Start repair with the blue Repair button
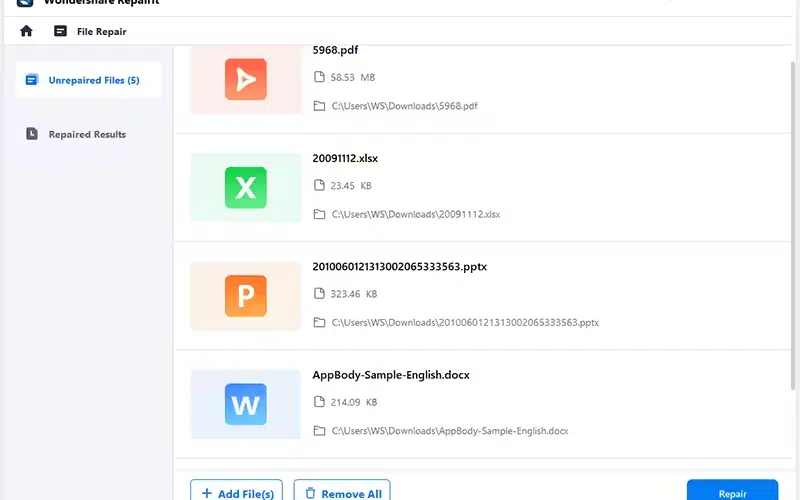The height and width of the screenshot is (500, 800). pos(732,493)
